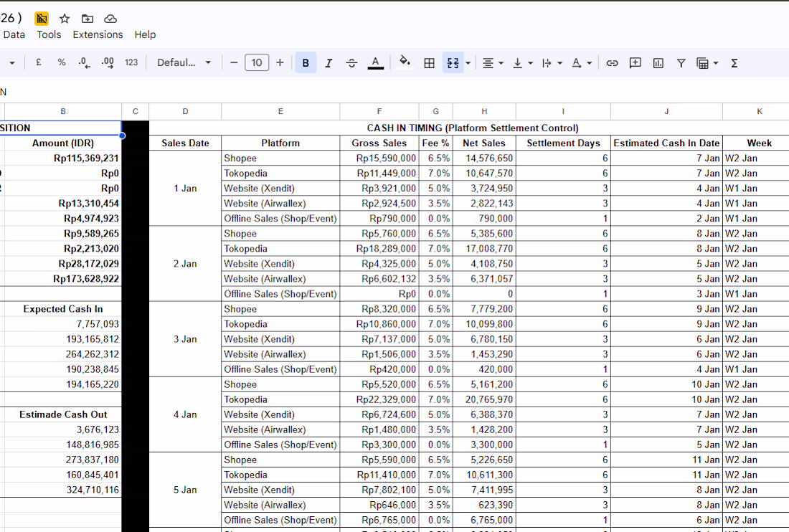Toggle merge cells
The image size is (789, 532).
coord(453,63)
